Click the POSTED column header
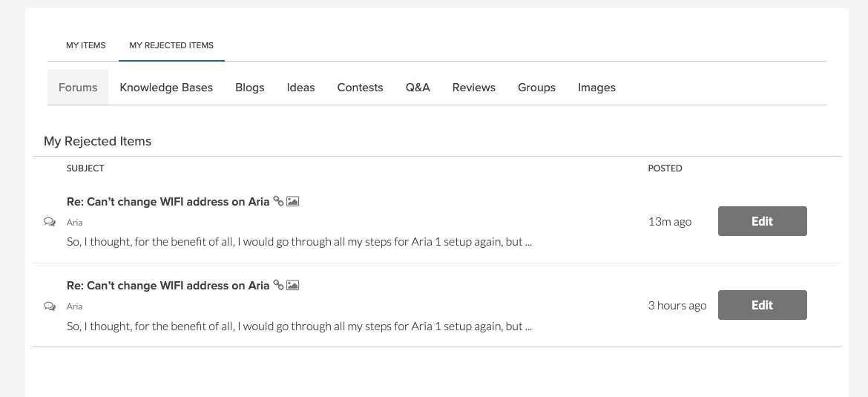Viewport: 868px width, 397px height. pos(665,168)
